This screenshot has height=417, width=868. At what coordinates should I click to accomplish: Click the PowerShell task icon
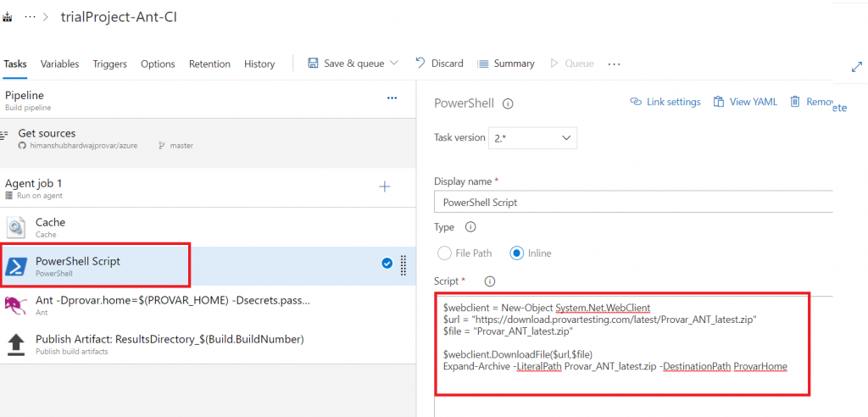coord(17,266)
